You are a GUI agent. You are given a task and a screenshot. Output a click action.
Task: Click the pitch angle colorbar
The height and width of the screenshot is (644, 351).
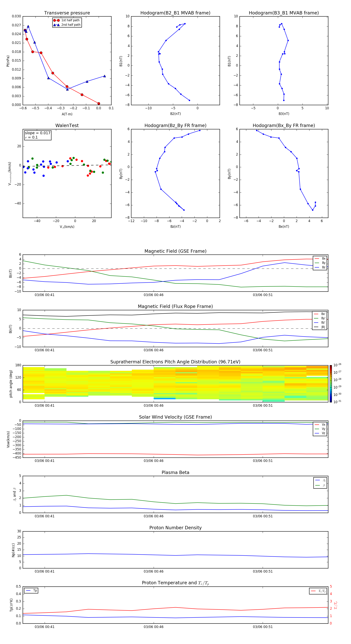tap(331, 383)
